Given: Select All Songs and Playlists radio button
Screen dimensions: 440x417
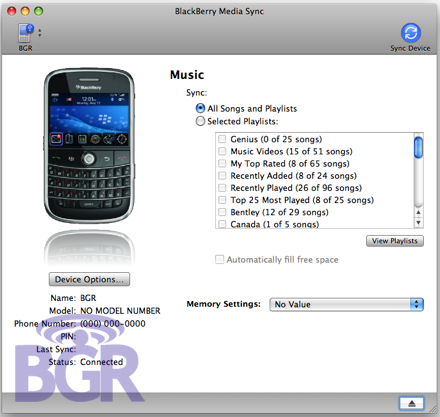Looking at the screenshot, I should point(200,108).
